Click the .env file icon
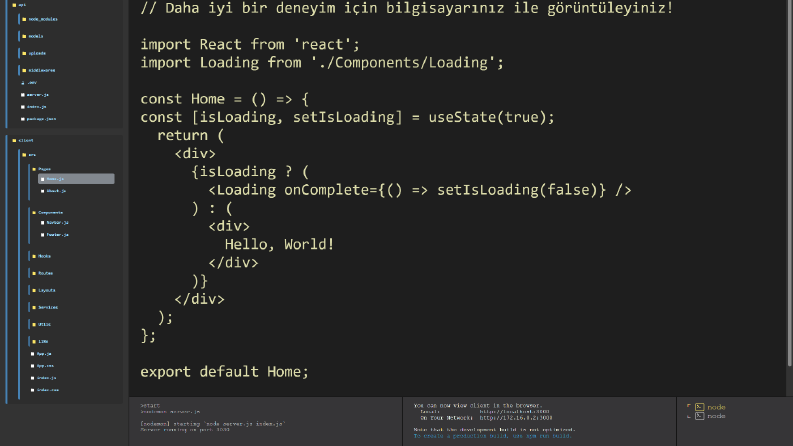793x446 pixels. tap(23, 82)
